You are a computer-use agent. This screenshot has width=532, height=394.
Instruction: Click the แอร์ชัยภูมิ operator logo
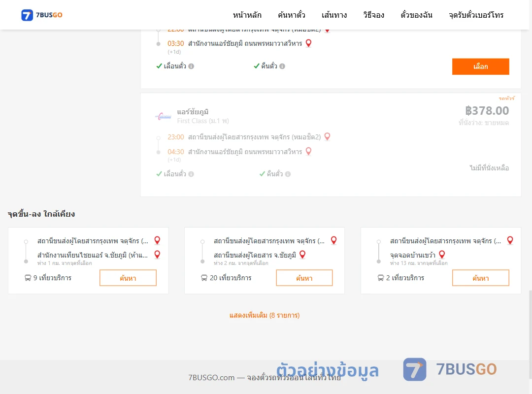point(163,116)
